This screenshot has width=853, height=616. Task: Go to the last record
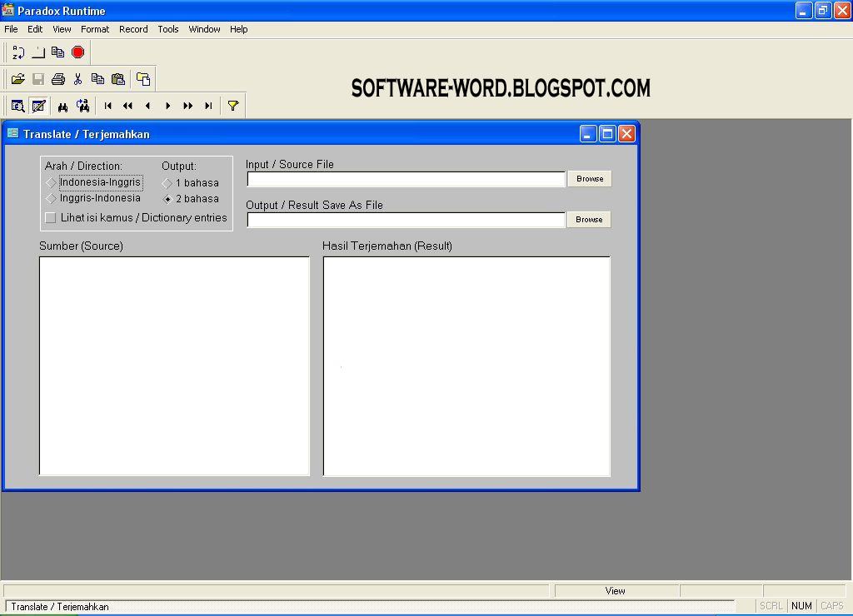click(207, 106)
